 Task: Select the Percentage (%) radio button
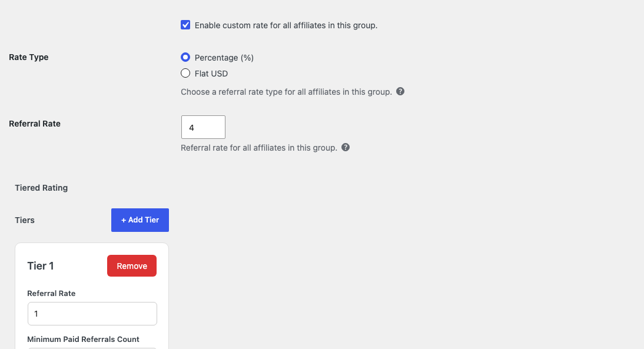point(185,57)
